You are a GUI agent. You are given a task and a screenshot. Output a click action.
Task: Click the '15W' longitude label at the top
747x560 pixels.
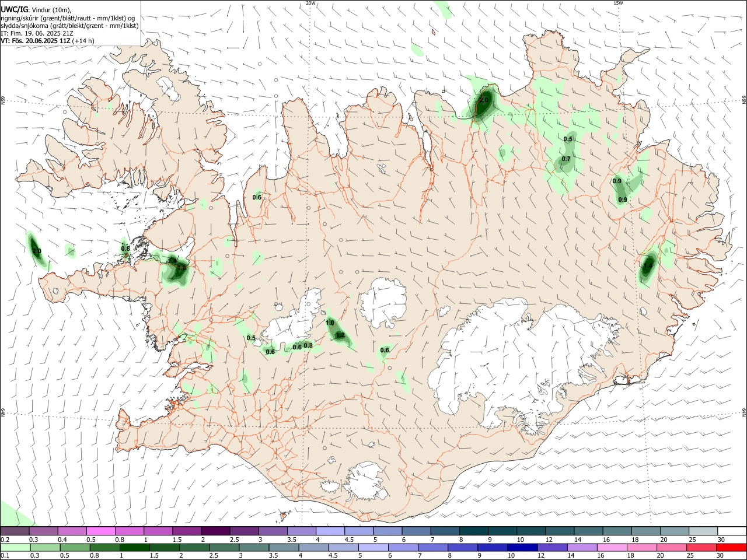pos(617,3)
